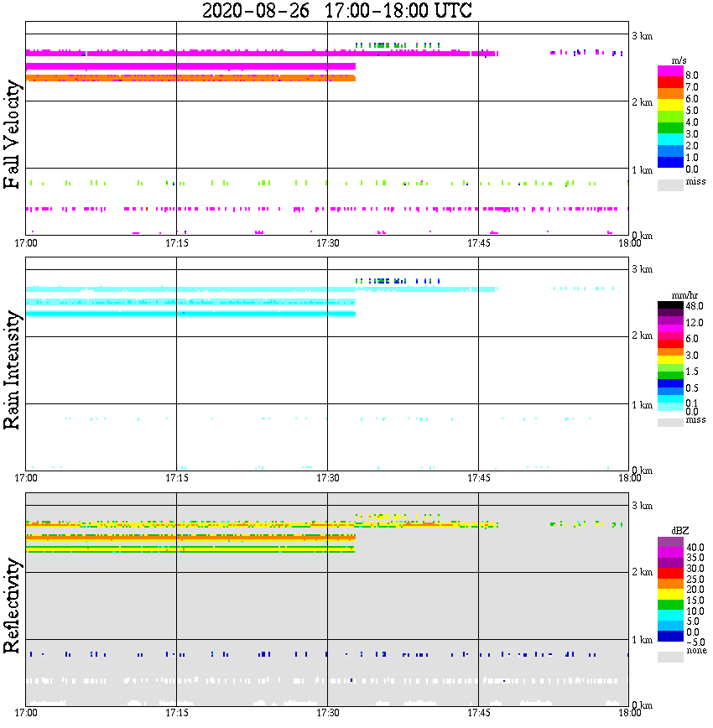This screenshot has width=713, height=728.
Task: Click the "17:30" time label under Fall Velocity
Action: [x=327, y=243]
